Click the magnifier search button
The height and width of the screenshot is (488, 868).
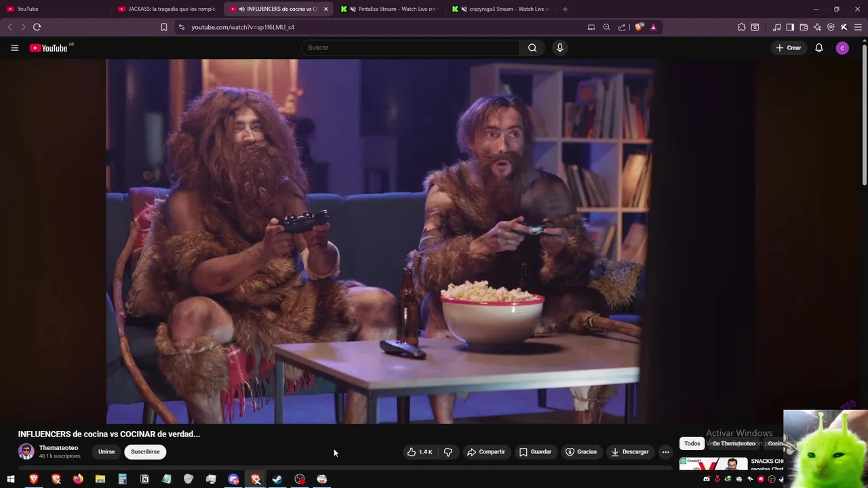532,47
